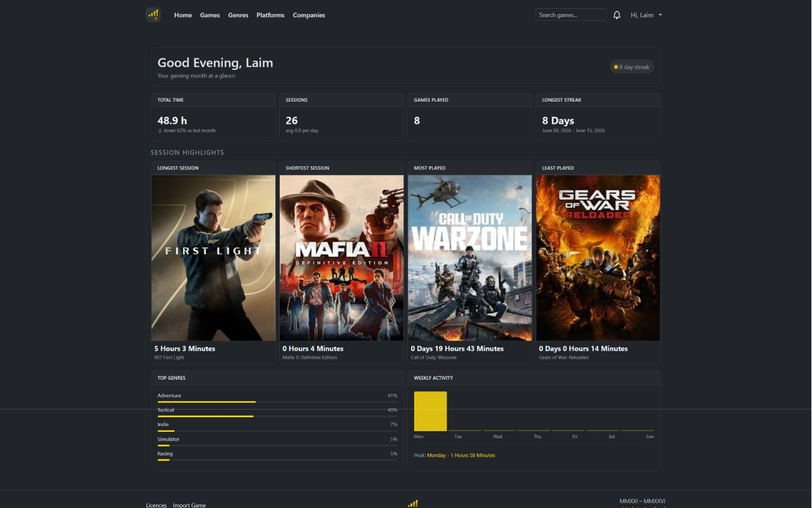Select the Mafia II Definitive Edition cover
This screenshot has height=508, width=812.
[x=342, y=258]
